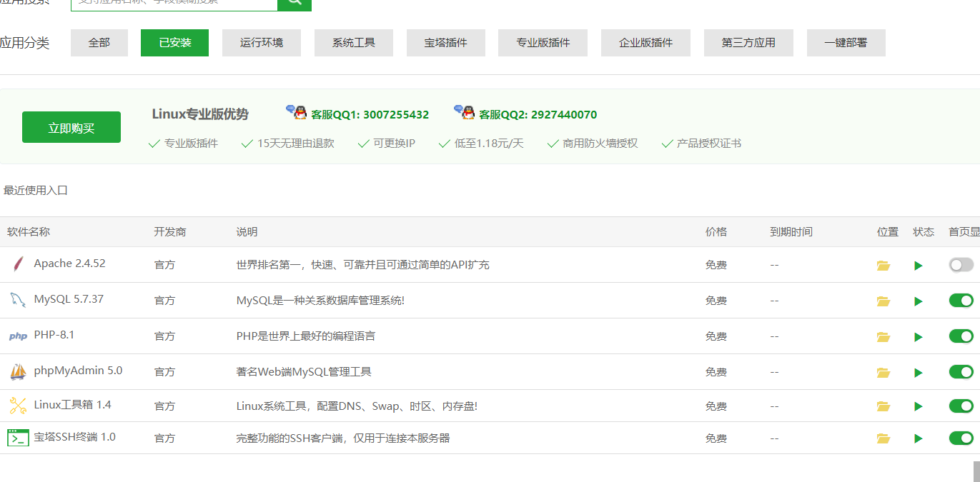The image size is (980, 482).
Task: Open the PHP-8.1 software name link
Action: (x=54, y=335)
